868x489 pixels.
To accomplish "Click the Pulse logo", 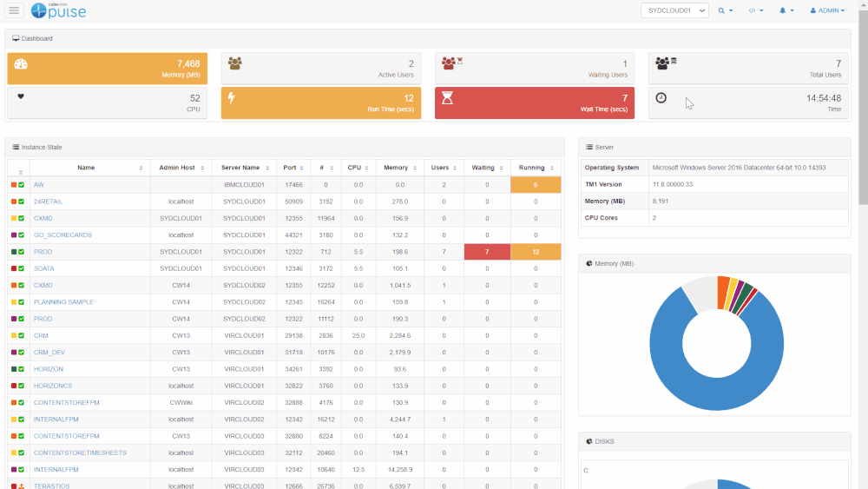I will coord(59,10).
